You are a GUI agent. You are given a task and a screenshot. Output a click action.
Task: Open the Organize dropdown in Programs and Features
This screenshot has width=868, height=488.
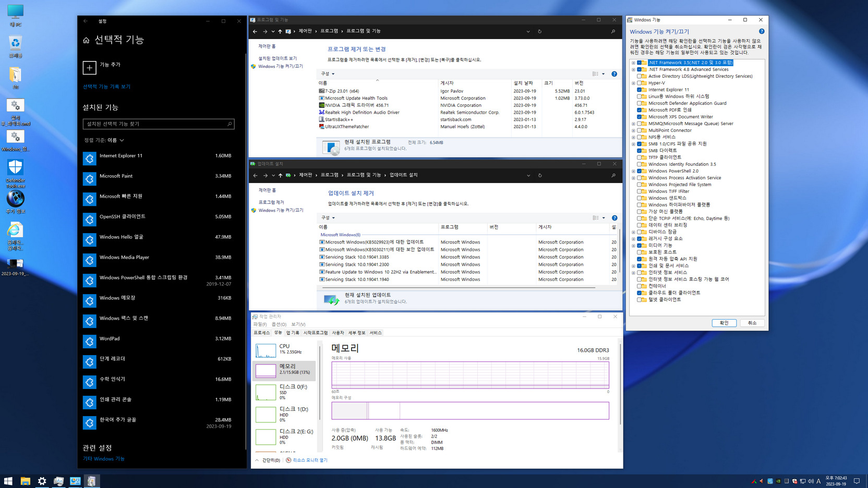[328, 74]
